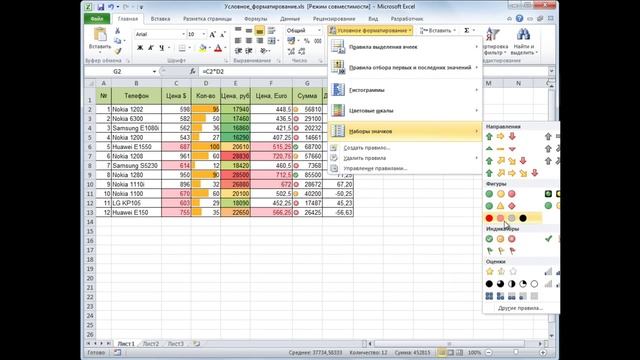Viewport: 640px width, 360px height.
Task: Open the Файл tab
Action: coord(97,19)
